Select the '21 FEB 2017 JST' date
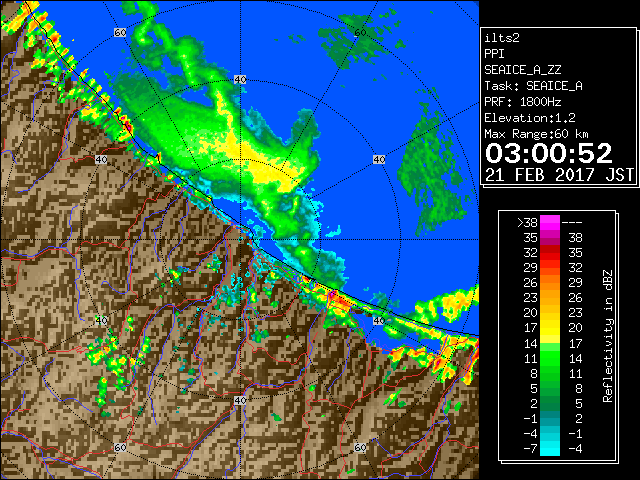The height and width of the screenshot is (480, 640). point(559,175)
